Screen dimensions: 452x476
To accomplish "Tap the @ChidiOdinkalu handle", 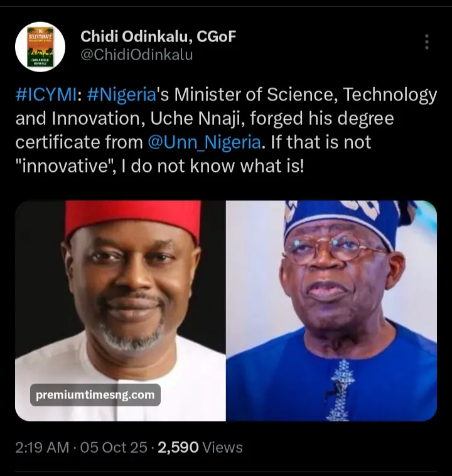I will tap(136, 55).
